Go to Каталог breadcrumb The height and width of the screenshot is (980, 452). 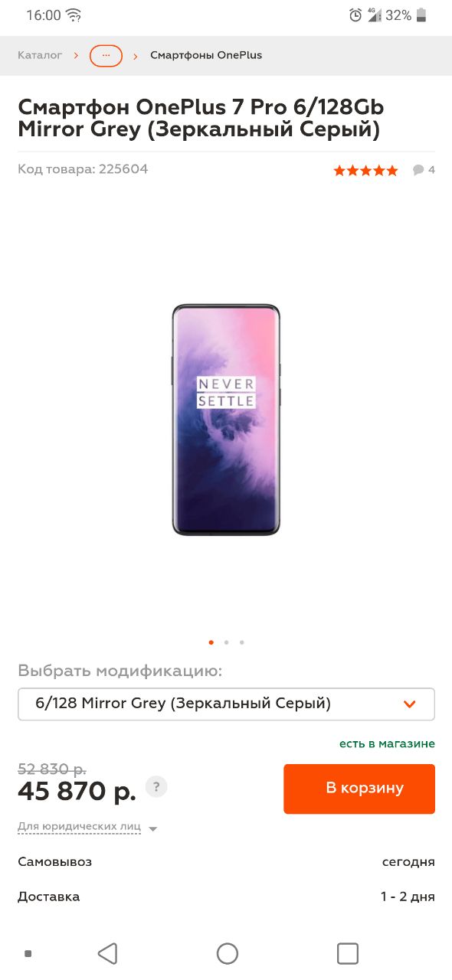pos(40,55)
